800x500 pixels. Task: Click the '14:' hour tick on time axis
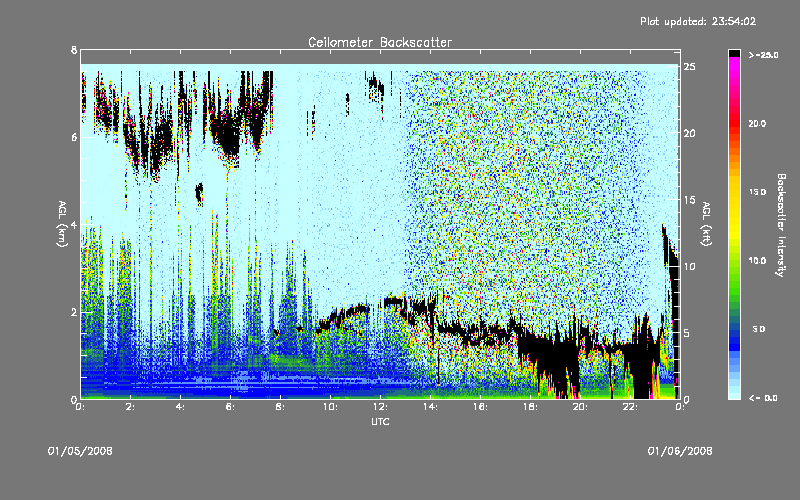pyautogui.click(x=431, y=407)
